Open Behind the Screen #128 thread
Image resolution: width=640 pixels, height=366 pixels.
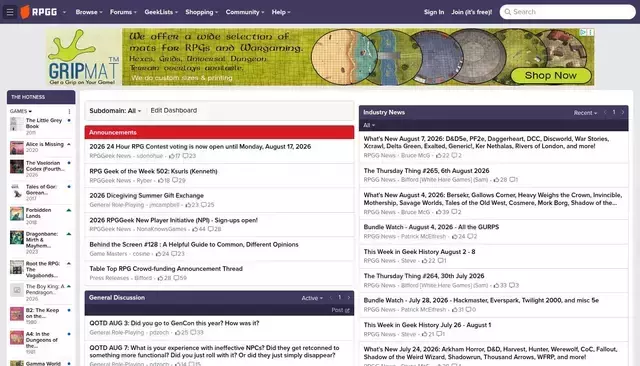tap(194, 244)
